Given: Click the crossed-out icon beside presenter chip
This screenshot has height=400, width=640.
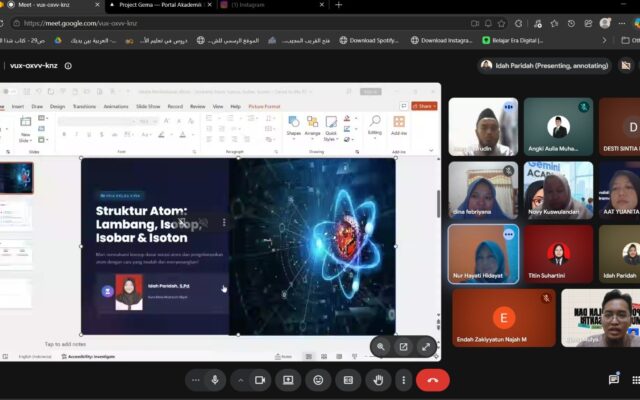Looking at the screenshot, I should (626, 65).
